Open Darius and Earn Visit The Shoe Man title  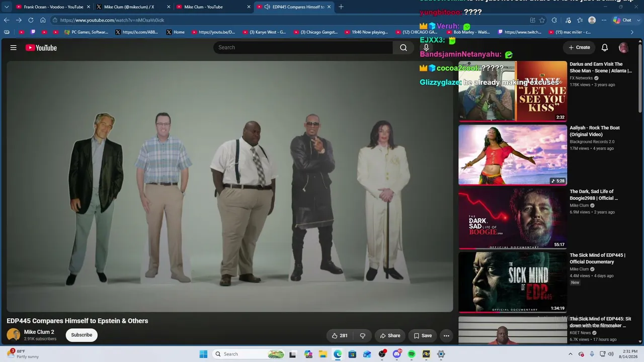(601, 67)
